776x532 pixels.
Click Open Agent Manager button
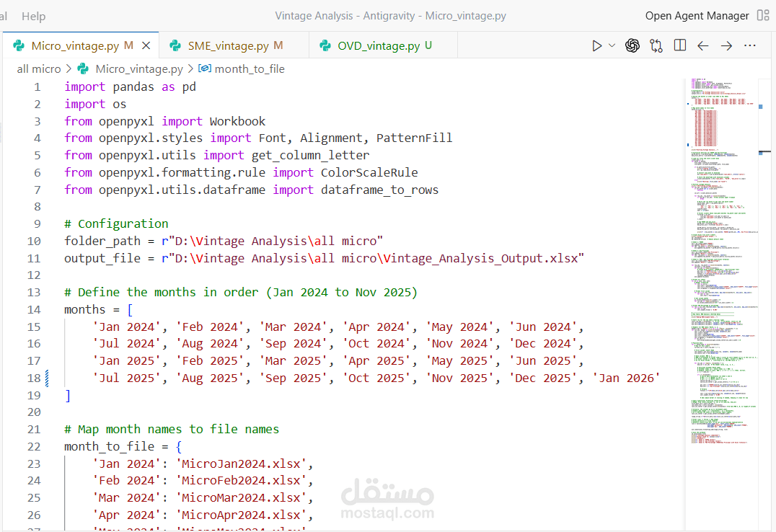(x=697, y=16)
